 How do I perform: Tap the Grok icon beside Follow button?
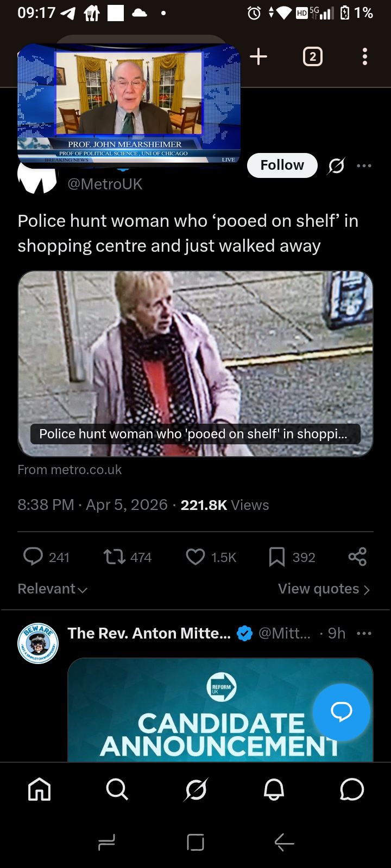tap(336, 165)
